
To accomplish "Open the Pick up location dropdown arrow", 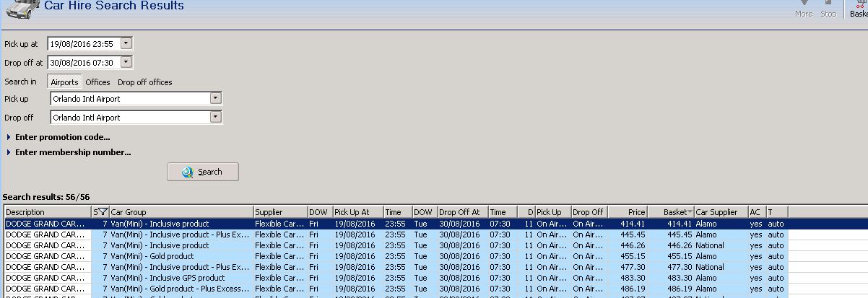I will [x=215, y=98].
